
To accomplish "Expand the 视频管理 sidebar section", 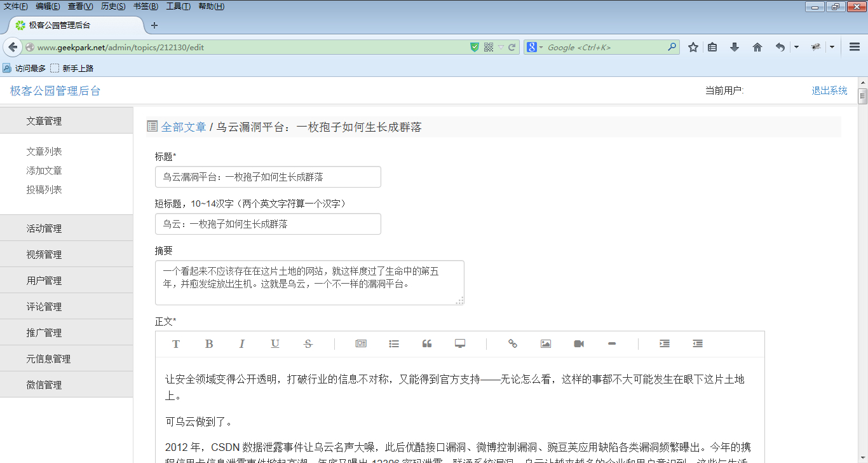I will 67,254.
